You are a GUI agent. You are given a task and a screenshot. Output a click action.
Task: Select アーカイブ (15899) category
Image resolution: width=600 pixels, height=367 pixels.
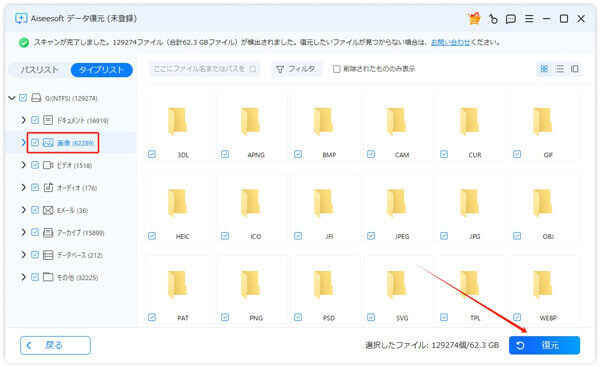point(80,233)
